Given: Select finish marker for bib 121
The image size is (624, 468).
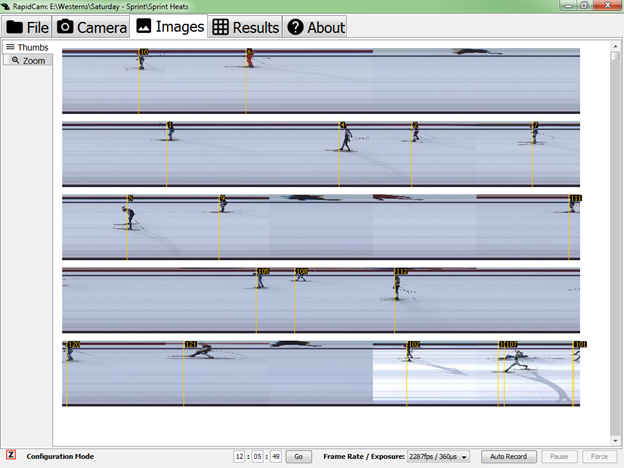Looking at the screenshot, I should [x=190, y=345].
